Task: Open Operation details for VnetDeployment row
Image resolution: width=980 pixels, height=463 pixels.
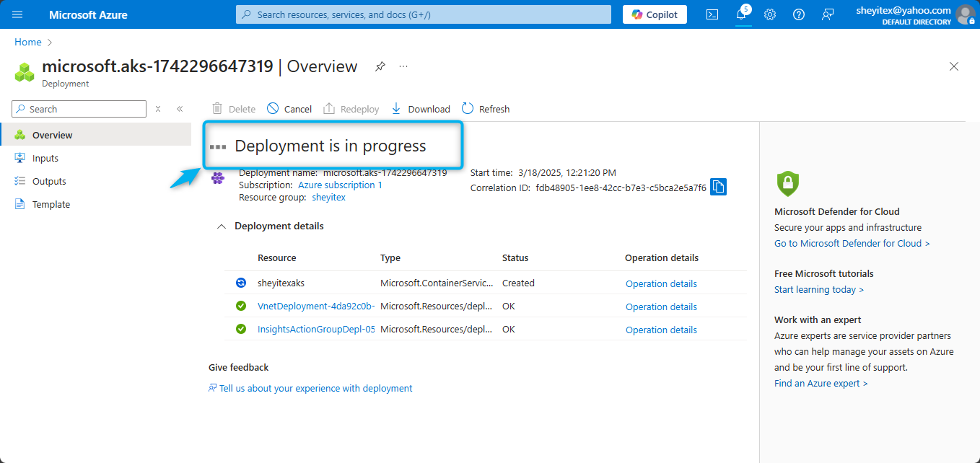Action: 661,307
